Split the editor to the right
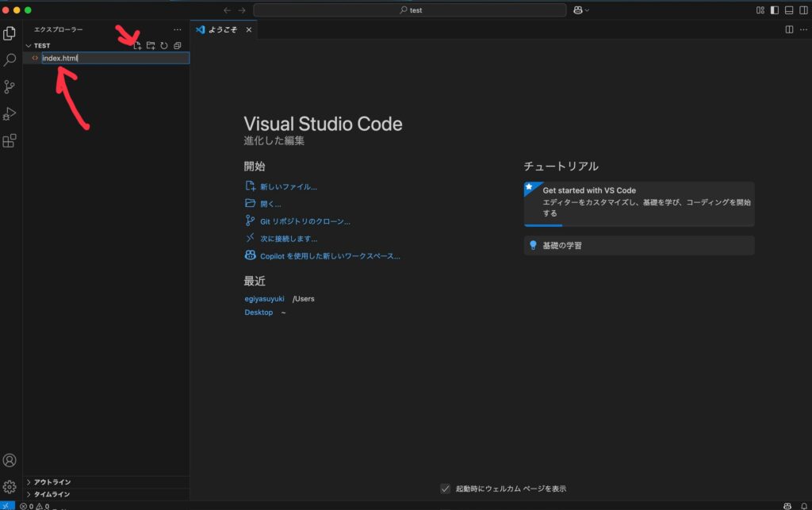This screenshot has height=510, width=812. pyautogui.click(x=789, y=29)
